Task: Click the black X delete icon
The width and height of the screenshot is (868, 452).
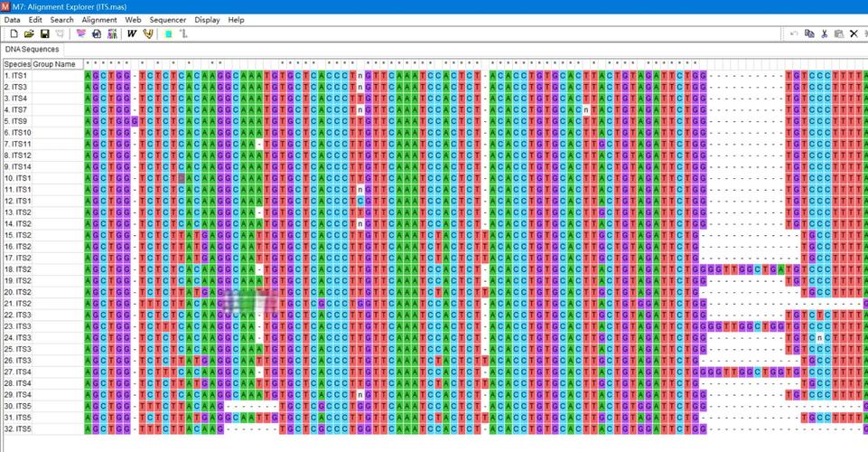Action: pyautogui.click(x=854, y=33)
